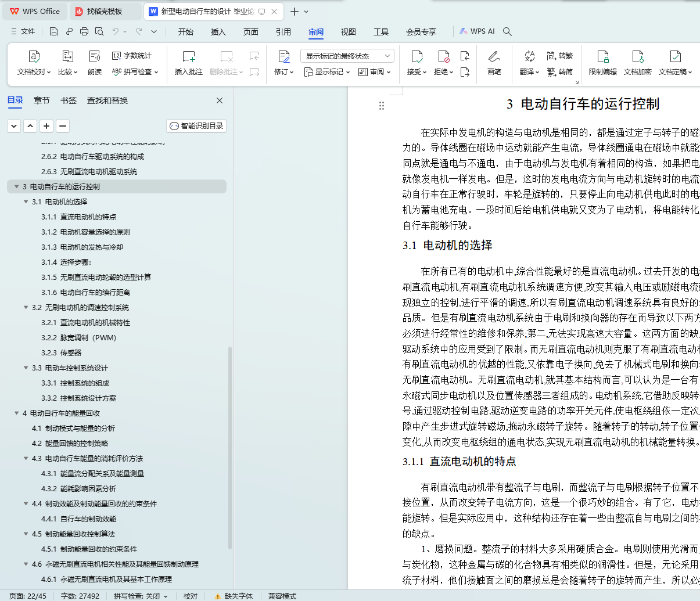The width and height of the screenshot is (700, 601).
Task: Open Print Preview from quick toolbar
Action: tap(99, 31)
